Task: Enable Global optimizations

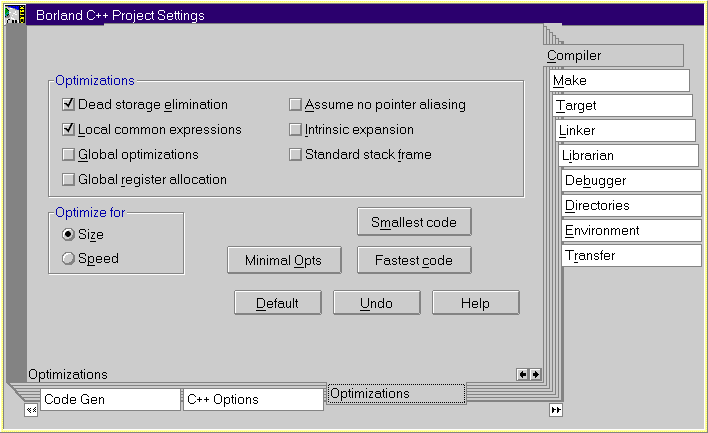Action: (68, 154)
